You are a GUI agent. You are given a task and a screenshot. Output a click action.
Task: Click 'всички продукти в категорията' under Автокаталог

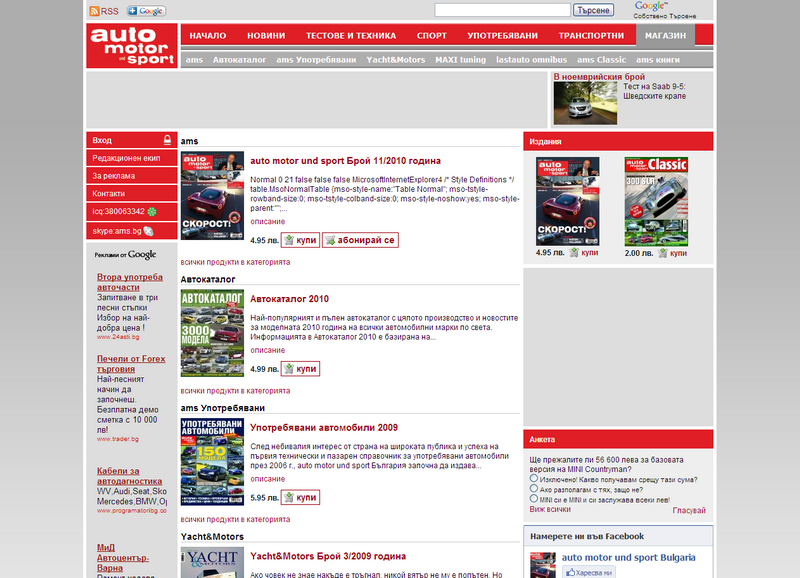point(235,391)
